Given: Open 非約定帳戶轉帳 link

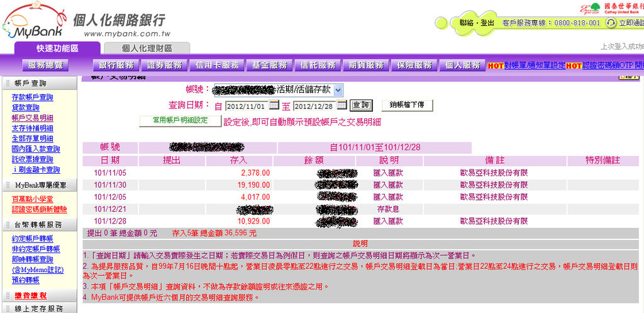Looking at the screenshot, I should point(36,249).
